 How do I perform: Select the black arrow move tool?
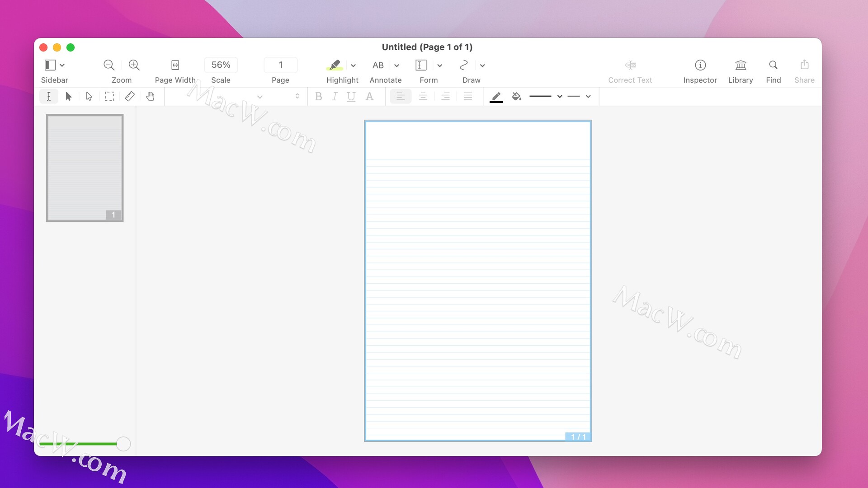(x=69, y=96)
